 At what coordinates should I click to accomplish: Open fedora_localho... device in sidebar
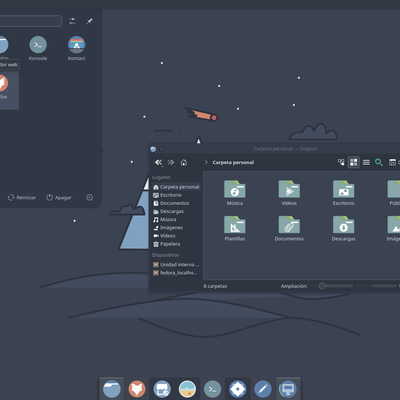176,273
